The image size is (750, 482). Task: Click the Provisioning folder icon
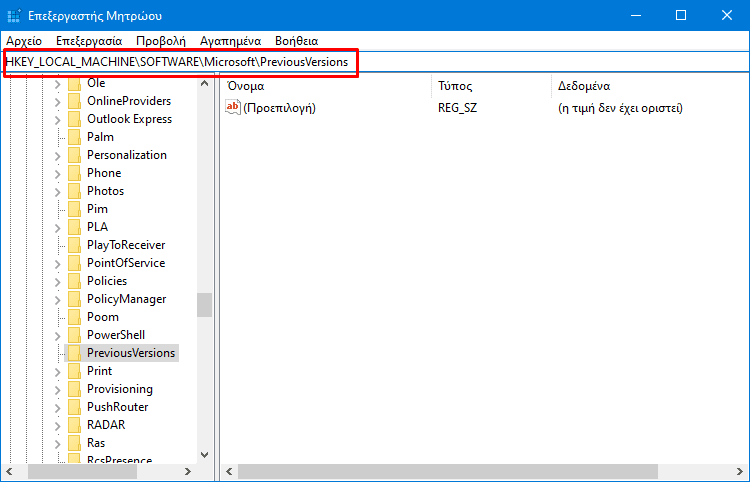[74, 389]
